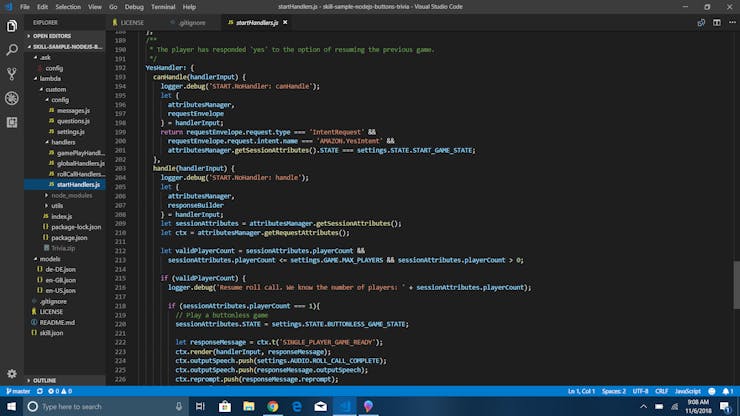This screenshot has height=416, width=740.
Task: Open Microsoft Edge from the taskbar
Action: tap(297, 406)
